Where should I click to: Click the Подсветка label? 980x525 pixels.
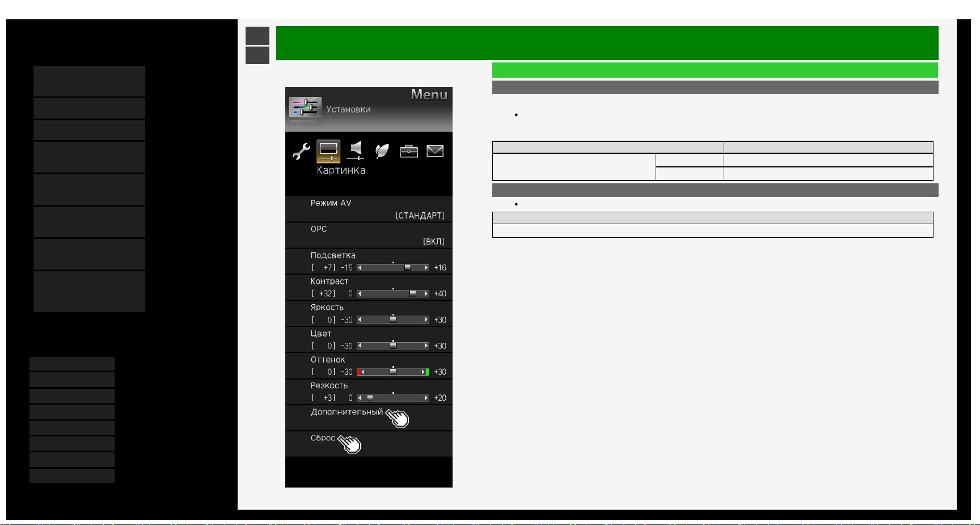pos(333,255)
